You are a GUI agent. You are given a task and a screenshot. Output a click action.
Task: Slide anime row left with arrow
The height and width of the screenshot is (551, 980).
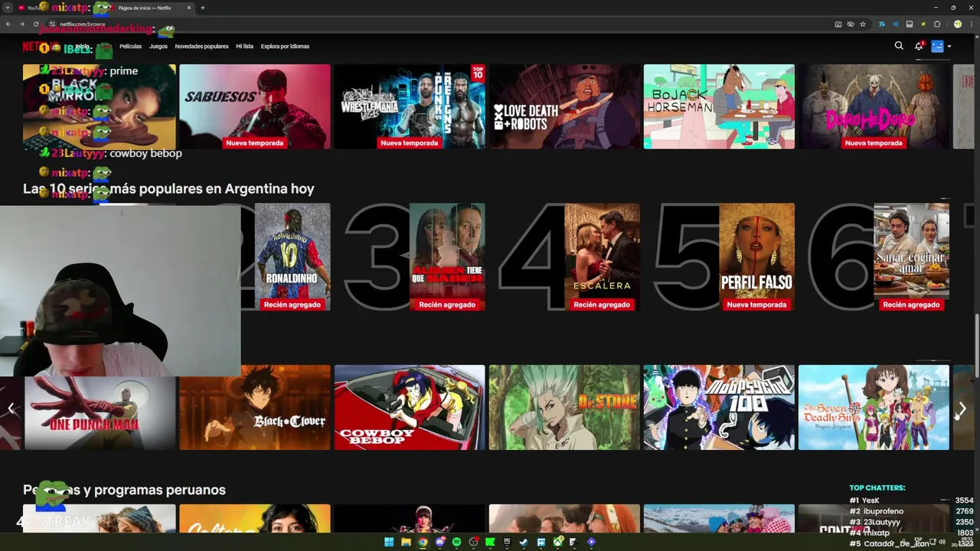[11, 409]
